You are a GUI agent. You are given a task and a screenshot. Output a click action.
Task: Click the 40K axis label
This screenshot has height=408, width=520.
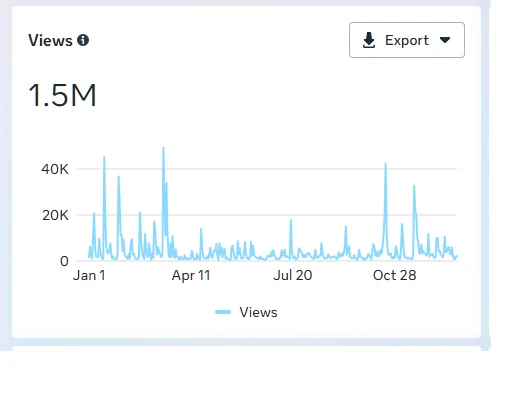pos(55,169)
